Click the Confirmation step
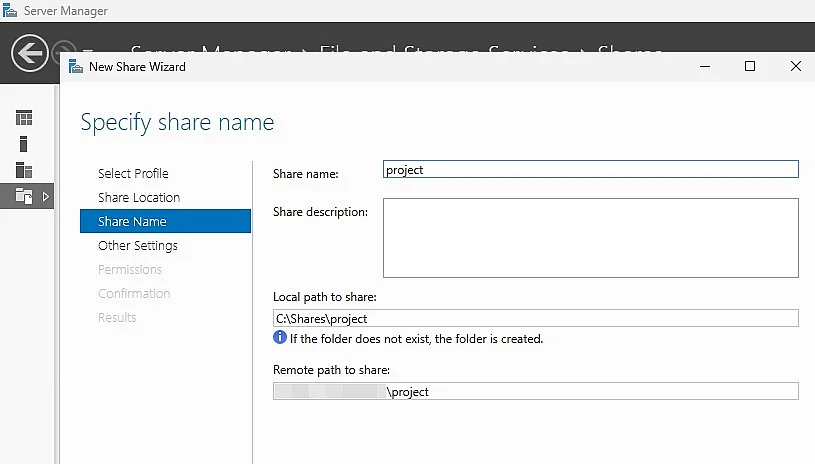 pyautogui.click(x=134, y=294)
